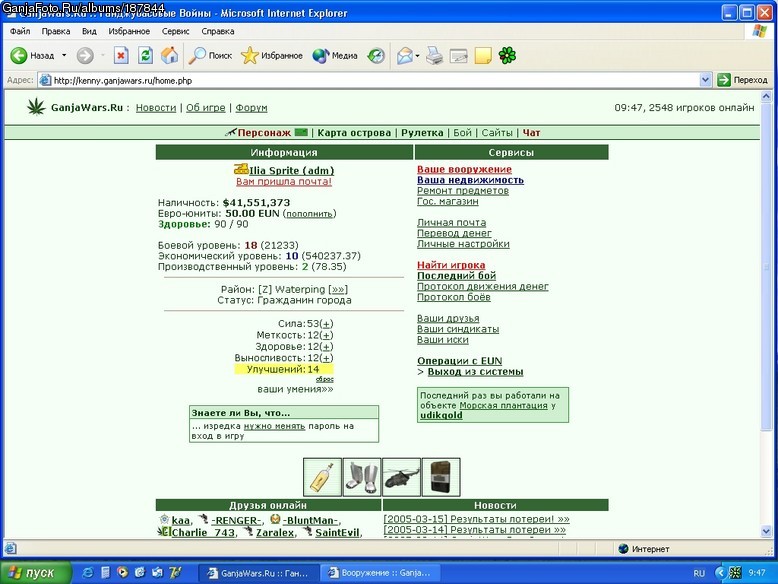778x584 pixels.
Task: Click the Переход go button
Action: pos(742,80)
